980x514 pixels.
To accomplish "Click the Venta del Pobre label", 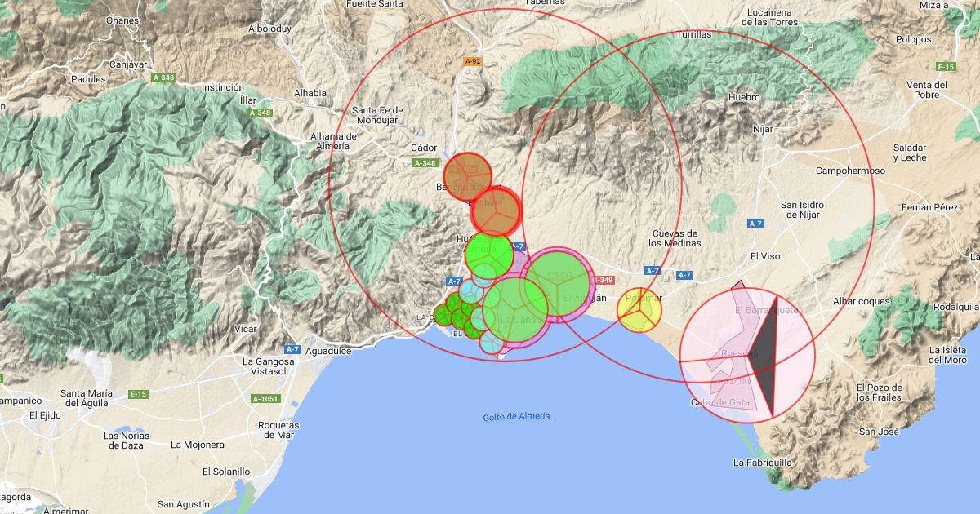I will [x=927, y=90].
